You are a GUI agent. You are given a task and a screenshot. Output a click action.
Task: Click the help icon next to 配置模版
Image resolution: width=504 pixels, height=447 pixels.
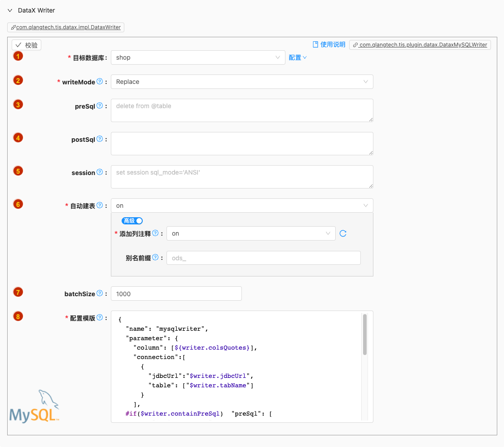(x=100, y=318)
